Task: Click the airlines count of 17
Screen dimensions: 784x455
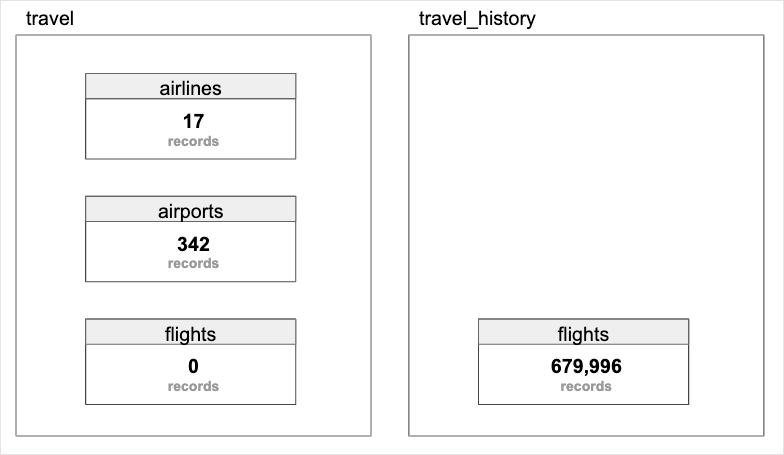Action: point(193,122)
